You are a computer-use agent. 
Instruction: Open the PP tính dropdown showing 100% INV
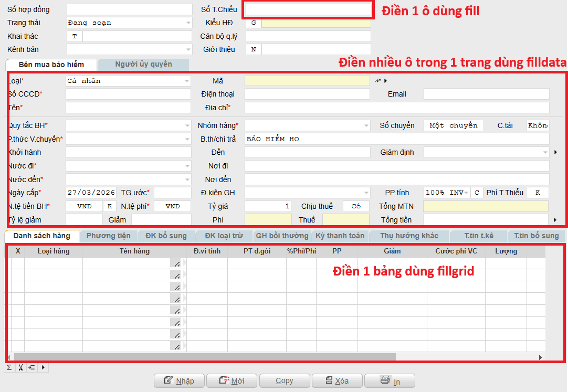pyautogui.click(x=447, y=193)
